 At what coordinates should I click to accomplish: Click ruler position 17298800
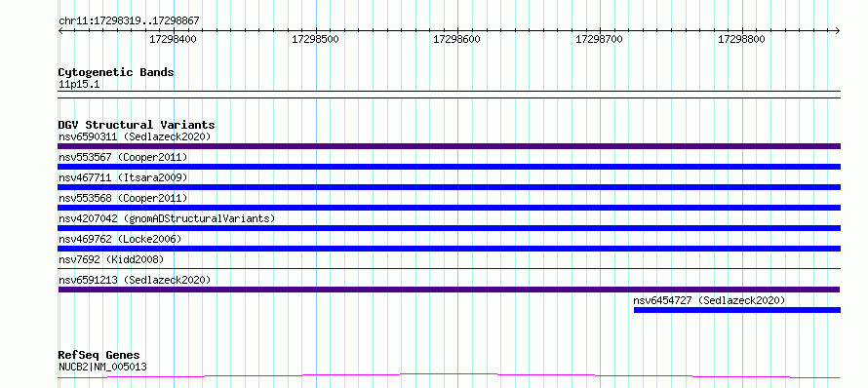tap(742, 39)
